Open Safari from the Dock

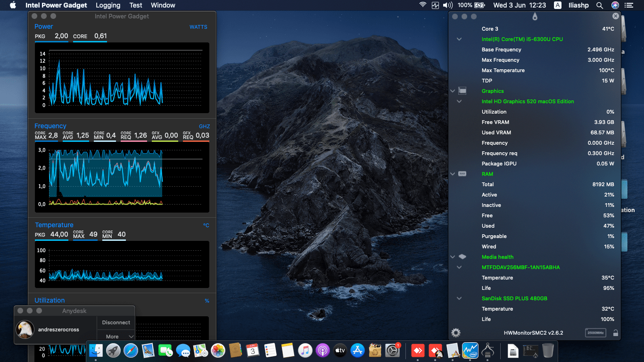pos(131,350)
